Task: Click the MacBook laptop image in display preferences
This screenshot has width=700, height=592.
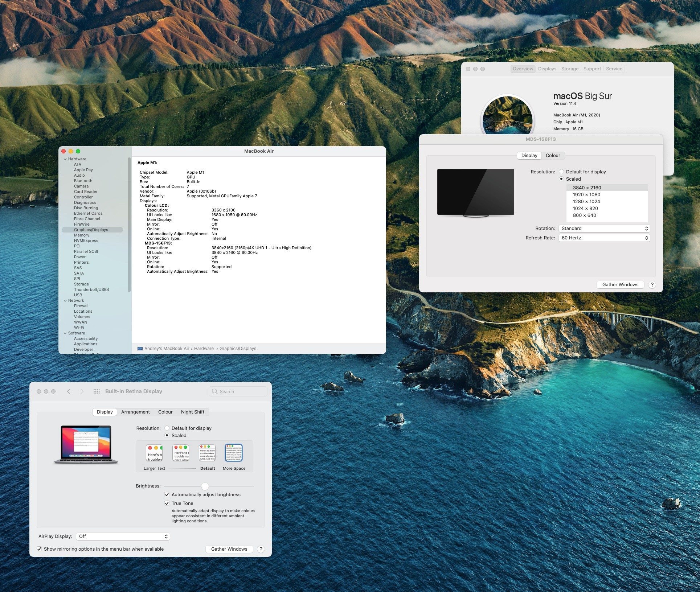Action: click(86, 445)
